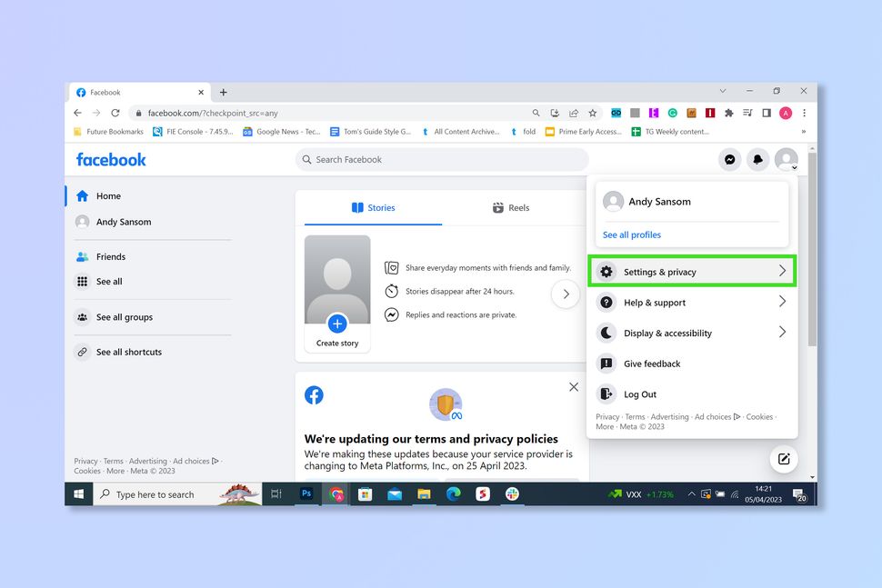Open Settings & privacy menu item

[x=692, y=272]
